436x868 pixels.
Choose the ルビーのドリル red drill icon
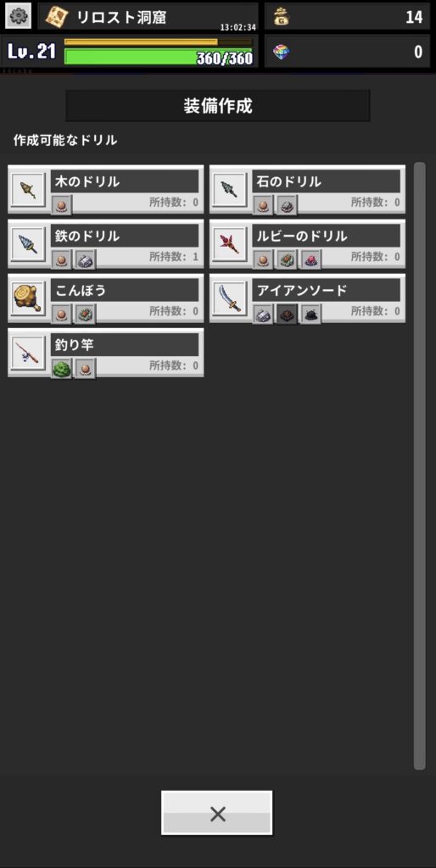click(x=230, y=244)
